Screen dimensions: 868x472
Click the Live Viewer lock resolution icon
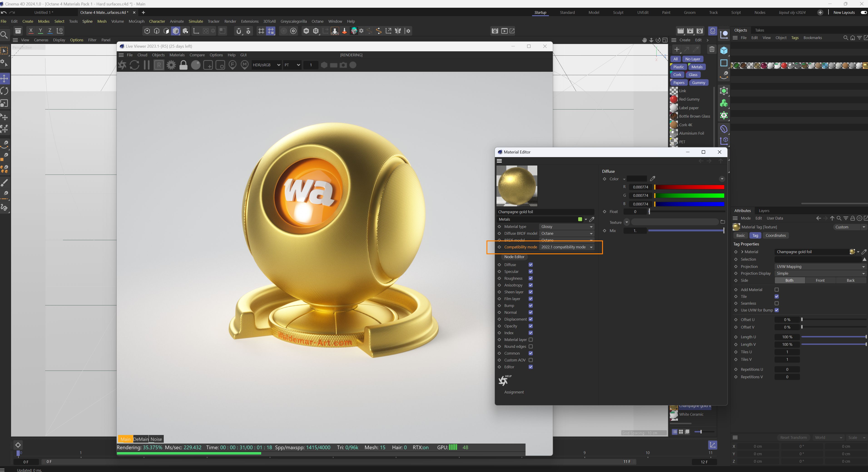183,65
